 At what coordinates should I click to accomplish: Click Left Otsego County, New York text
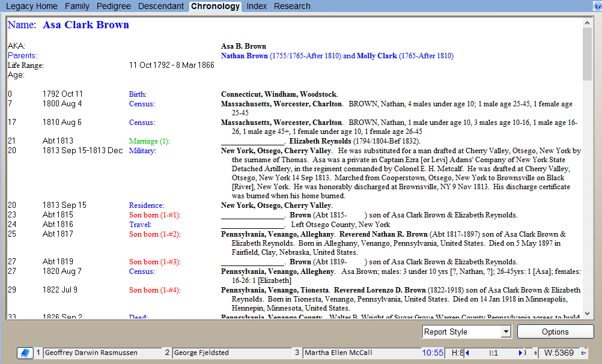[x=341, y=225]
